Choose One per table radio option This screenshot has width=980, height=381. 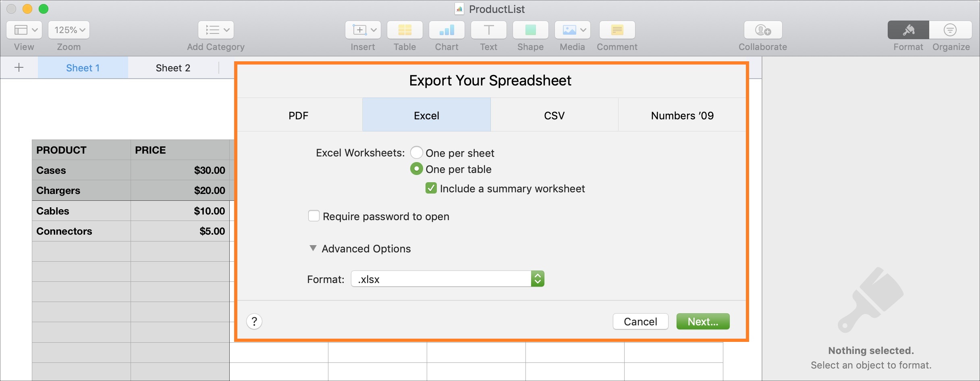(x=417, y=169)
